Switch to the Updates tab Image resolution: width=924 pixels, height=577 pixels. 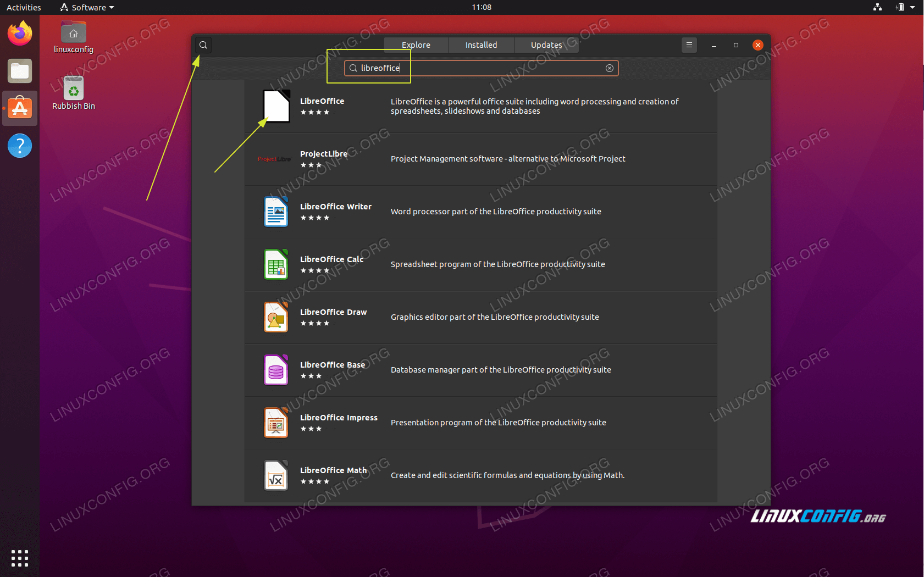click(x=546, y=45)
